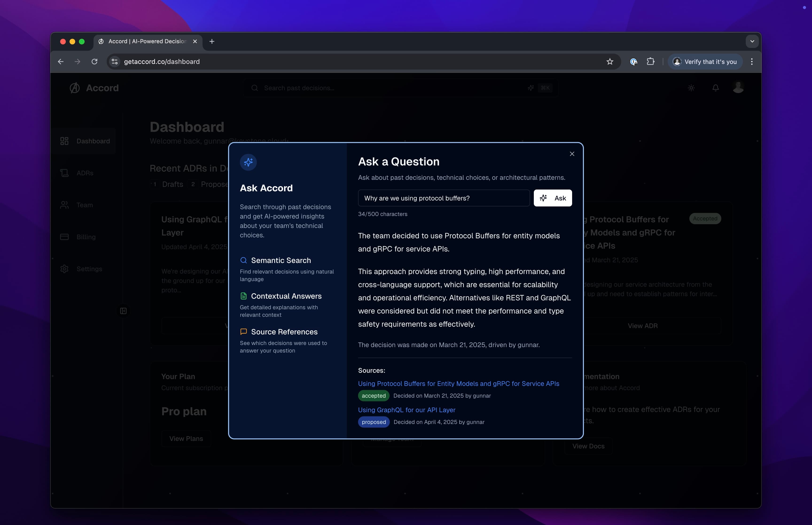Open the Extensions puzzle icon
The height and width of the screenshot is (525, 812).
[x=651, y=62]
